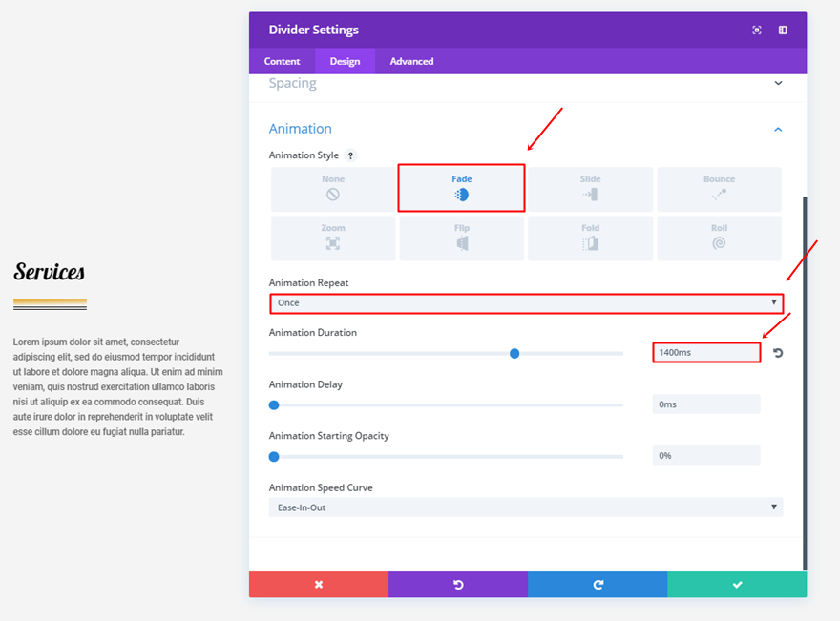Click the Animation Duration slider handle
The width and height of the screenshot is (840, 621).
click(514, 353)
